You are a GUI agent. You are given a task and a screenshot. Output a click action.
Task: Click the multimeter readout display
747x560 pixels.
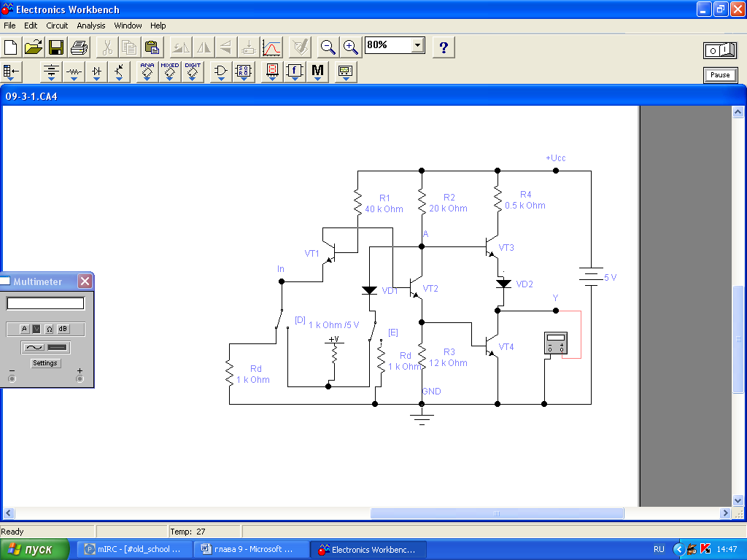(45, 303)
